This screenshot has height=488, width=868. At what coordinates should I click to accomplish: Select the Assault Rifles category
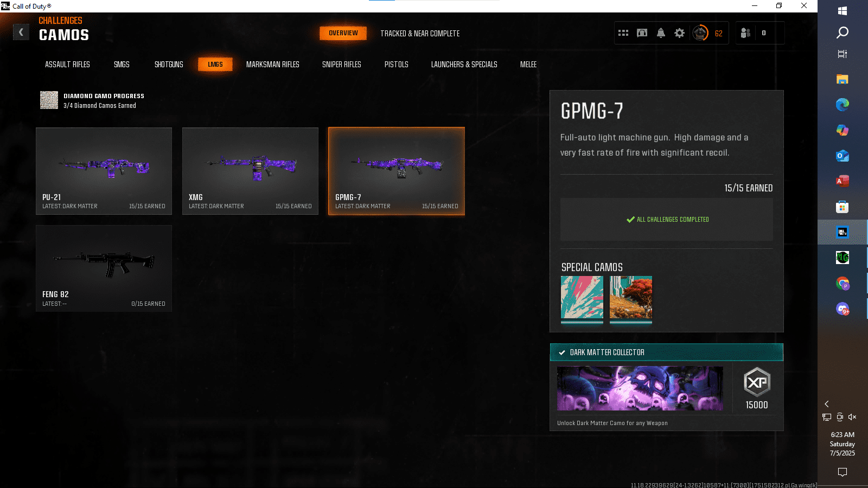pyautogui.click(x=67, y=65)
